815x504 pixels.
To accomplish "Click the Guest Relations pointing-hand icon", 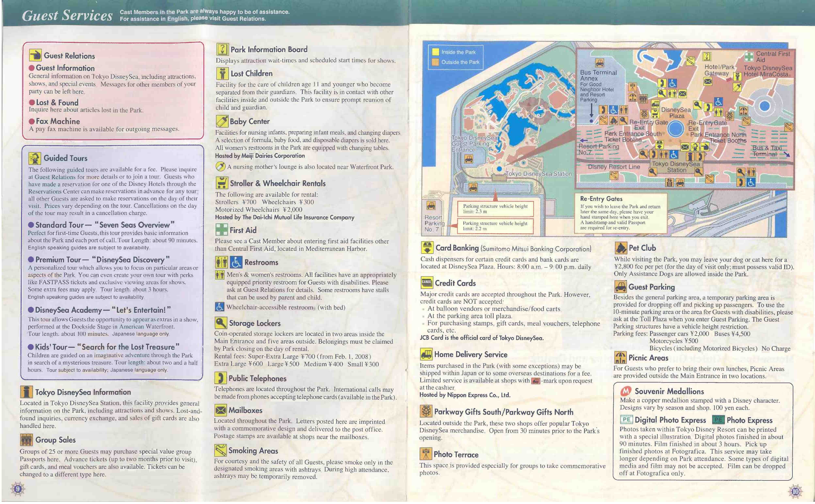I will pos(35,55).
